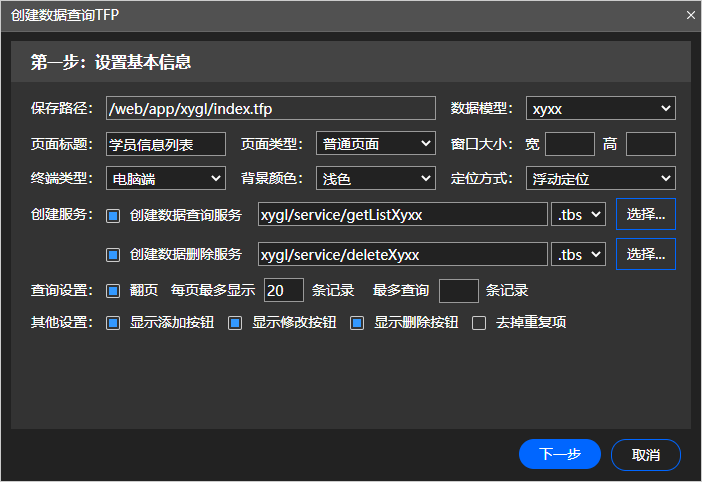Toggle 创建数据查询服务 checkbox
Viewport: 702px width, 482px height.
pyautogui.click(x=113, y=215)
